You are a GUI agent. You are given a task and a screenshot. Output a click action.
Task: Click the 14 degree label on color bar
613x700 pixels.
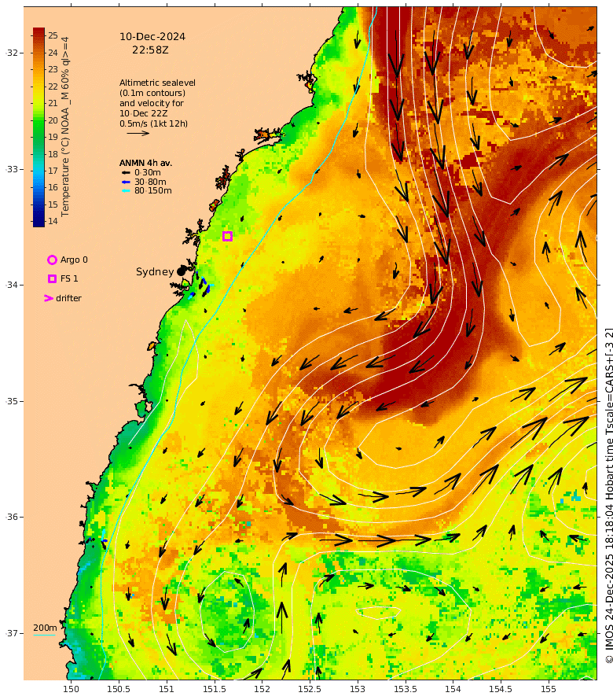[53, 221]
